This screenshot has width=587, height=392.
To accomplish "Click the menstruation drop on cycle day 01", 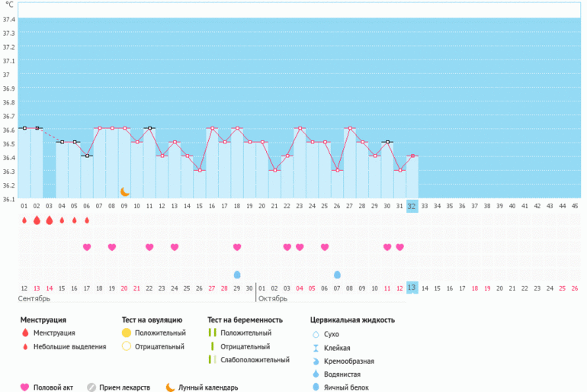I will 24,220.
